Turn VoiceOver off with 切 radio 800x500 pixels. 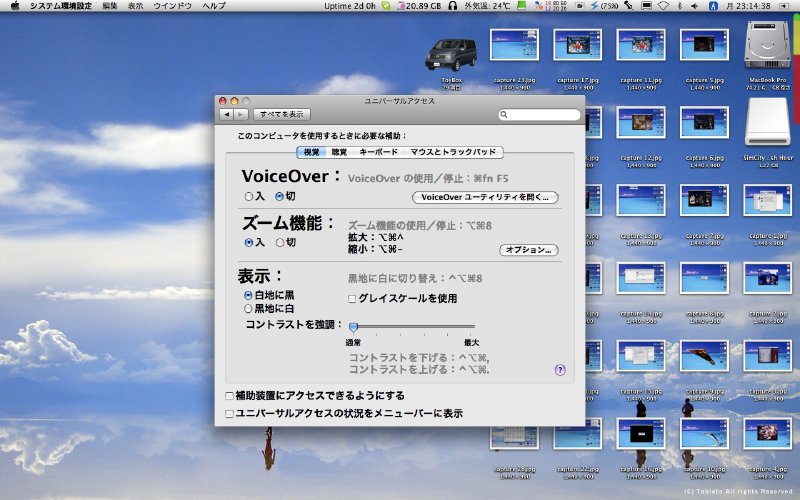[279, 196]
